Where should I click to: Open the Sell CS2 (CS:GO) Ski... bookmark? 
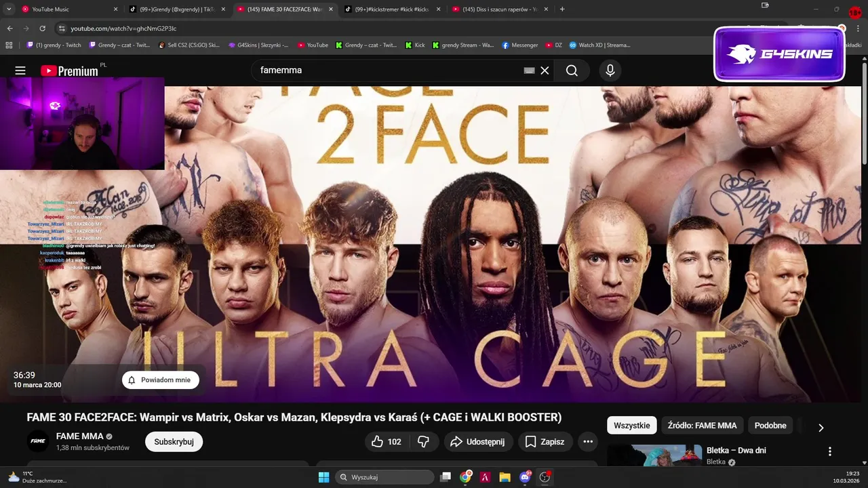click(189, 45)
